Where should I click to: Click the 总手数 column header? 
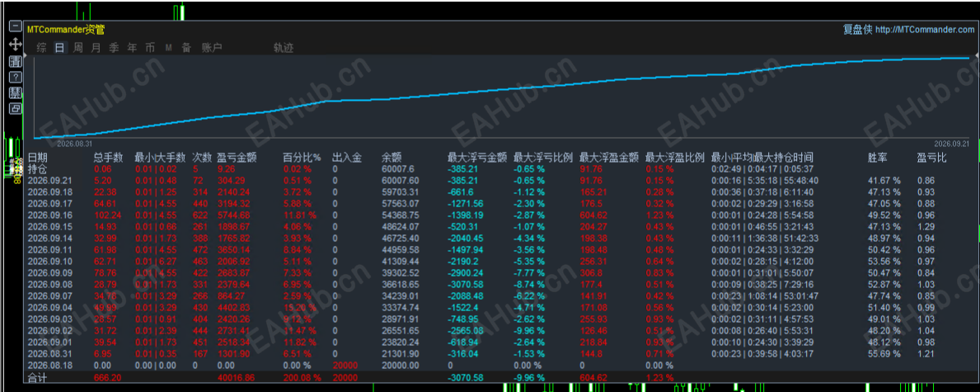tap(109, 157)
